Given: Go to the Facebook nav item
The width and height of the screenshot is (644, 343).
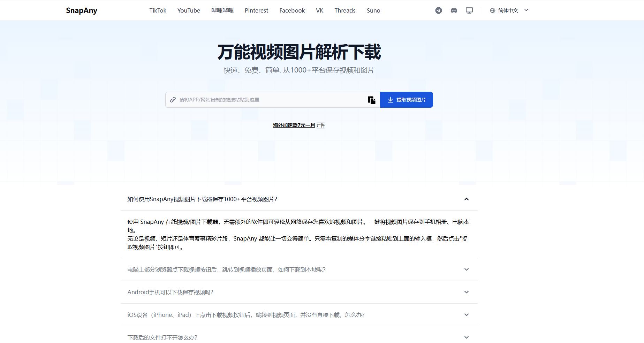Looking at the screenshot, I should point(292,10).
